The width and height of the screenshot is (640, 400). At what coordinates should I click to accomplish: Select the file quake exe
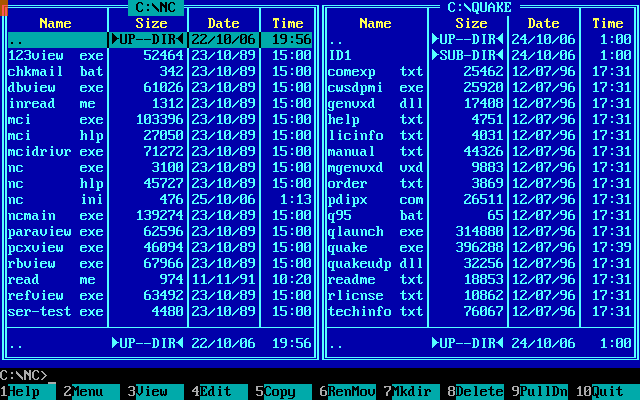tap(480, 247)
